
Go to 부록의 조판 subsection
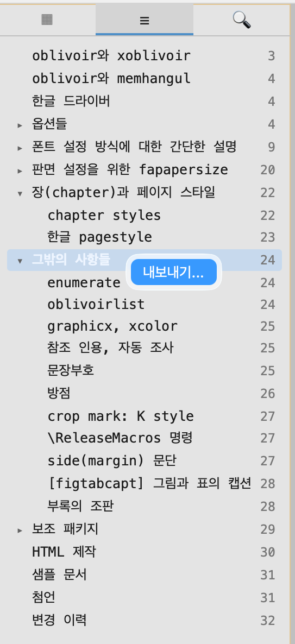[80, 506]
